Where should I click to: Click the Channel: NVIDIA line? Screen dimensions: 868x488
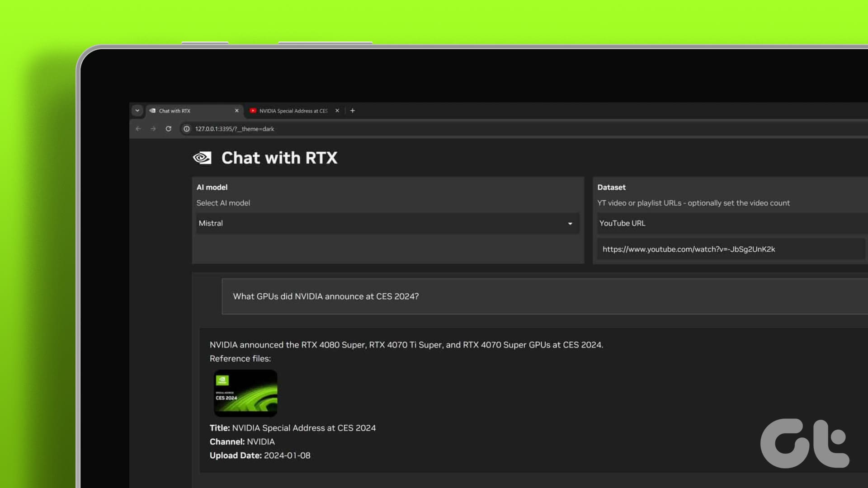pyautogui.click(x=242, y=442)
